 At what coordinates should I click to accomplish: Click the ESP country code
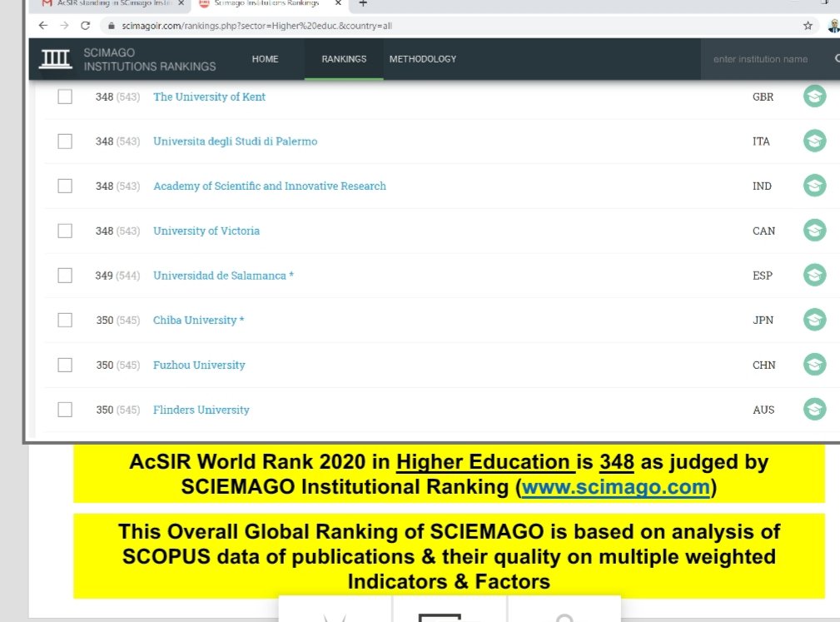763,276
